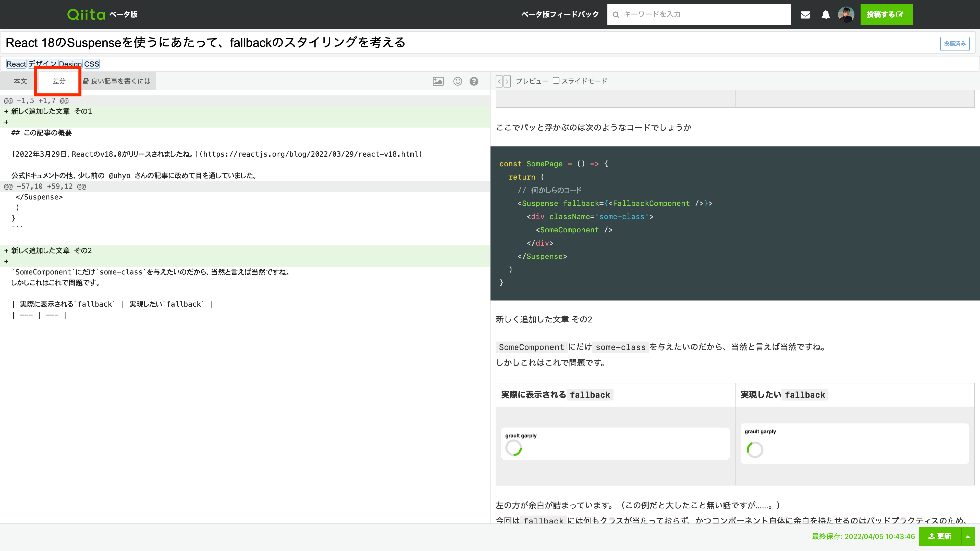Click the 最終保存 timestamp text

(863, 536)
